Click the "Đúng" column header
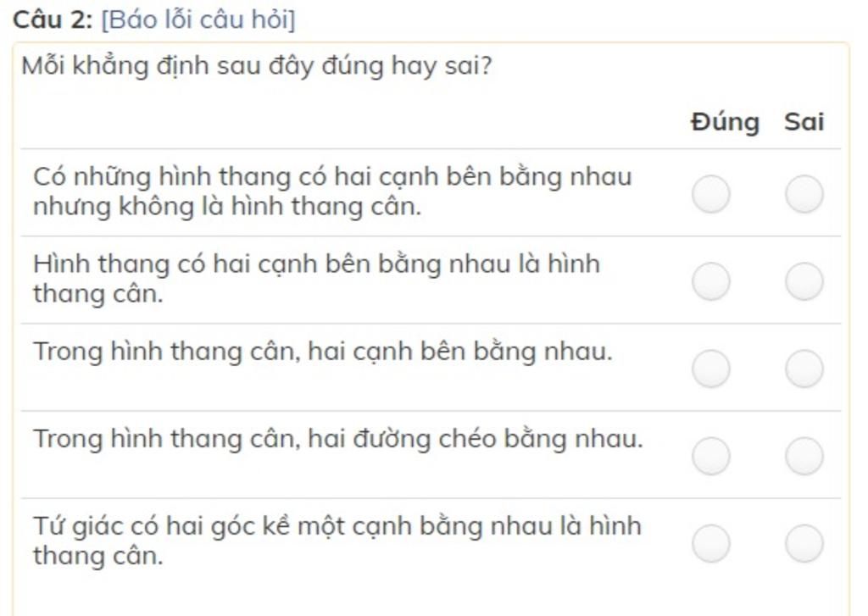The image size is (868, 616). pos(725,122)
